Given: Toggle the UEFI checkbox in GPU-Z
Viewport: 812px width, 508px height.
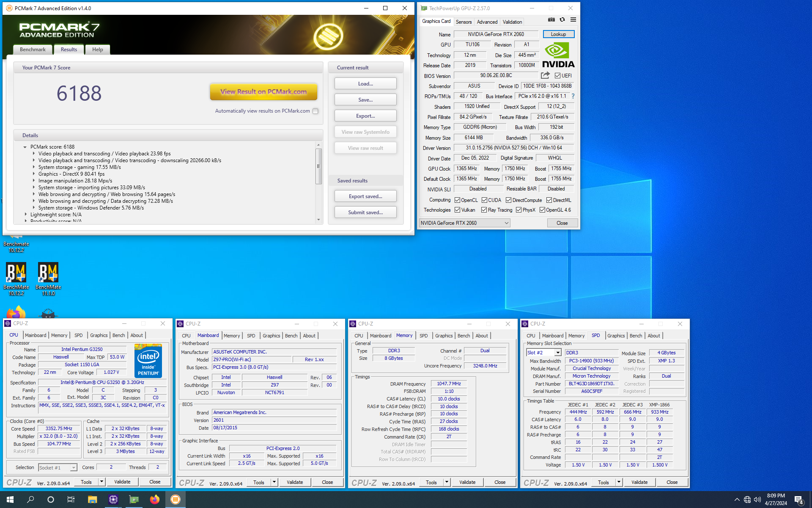Looking at the screenshot, I should coord(557,76).
